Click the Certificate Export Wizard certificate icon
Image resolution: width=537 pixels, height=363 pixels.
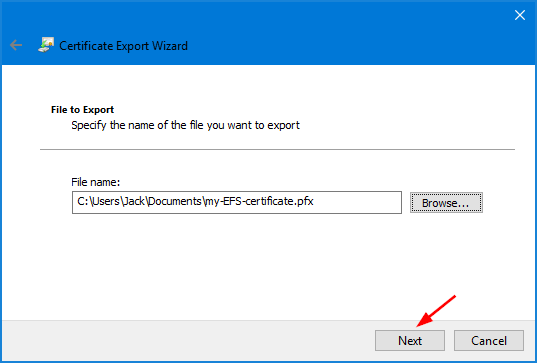(x=46, y=45)
